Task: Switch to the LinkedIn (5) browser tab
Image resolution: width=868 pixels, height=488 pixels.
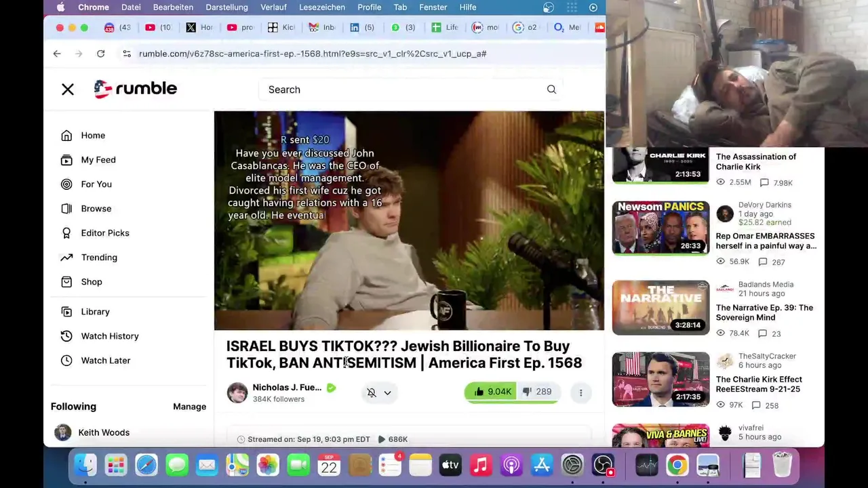Action: click(362, 27)
